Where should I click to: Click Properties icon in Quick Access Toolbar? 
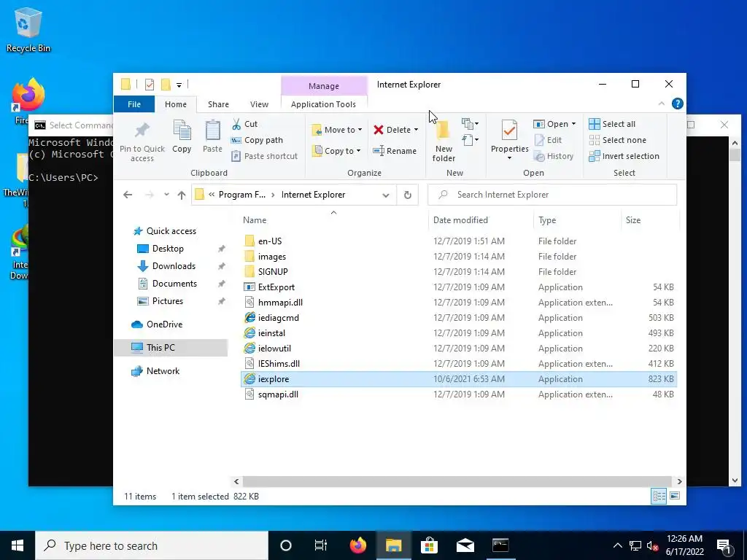point(150,85)
